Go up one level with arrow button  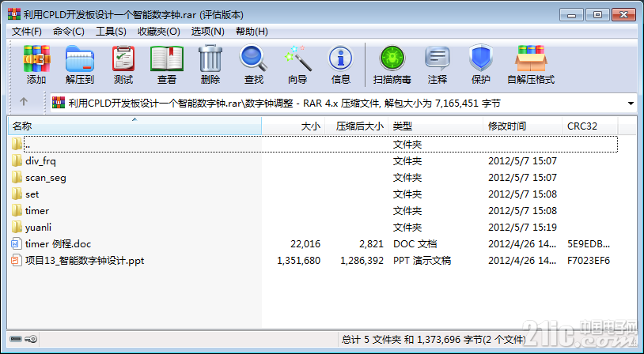[24, 102]
